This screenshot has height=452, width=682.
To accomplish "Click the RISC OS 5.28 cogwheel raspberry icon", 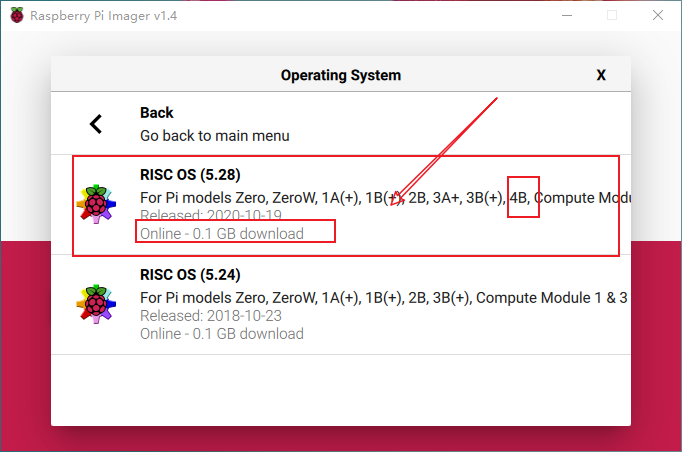I will (96, 204).
